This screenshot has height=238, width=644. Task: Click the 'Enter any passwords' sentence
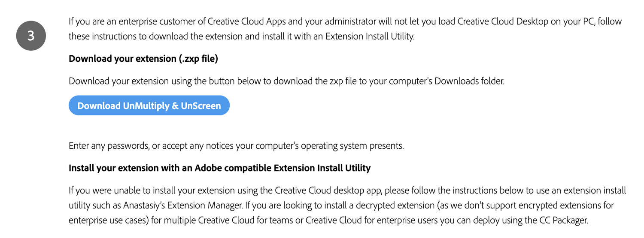point(236,146)
